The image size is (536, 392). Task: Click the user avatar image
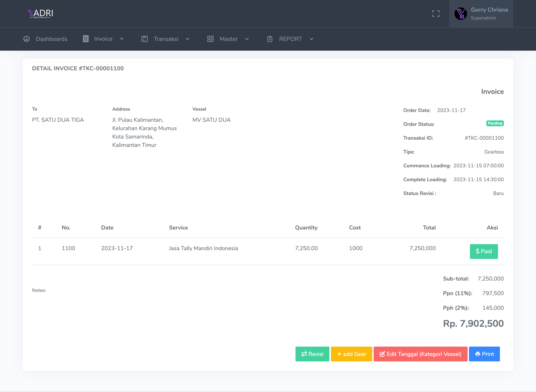461,13
